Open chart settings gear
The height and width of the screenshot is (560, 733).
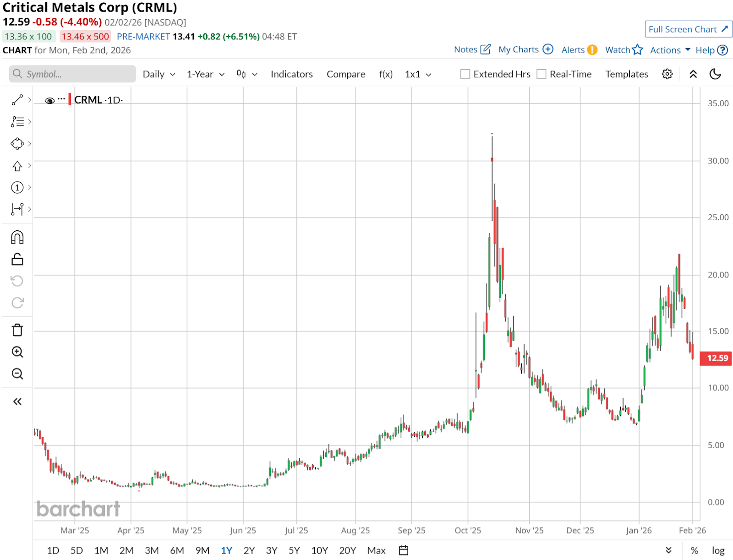point(667,74)
